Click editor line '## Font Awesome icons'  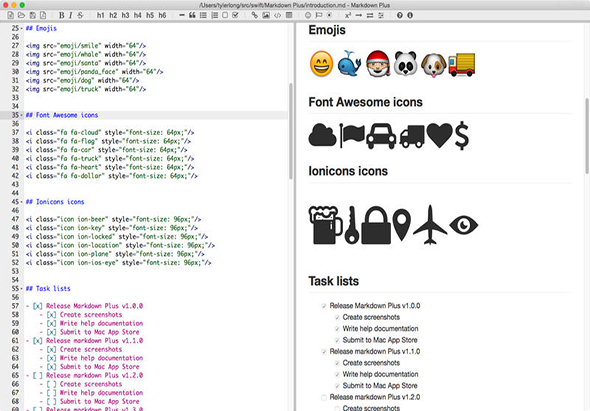(x=62, y=115)
